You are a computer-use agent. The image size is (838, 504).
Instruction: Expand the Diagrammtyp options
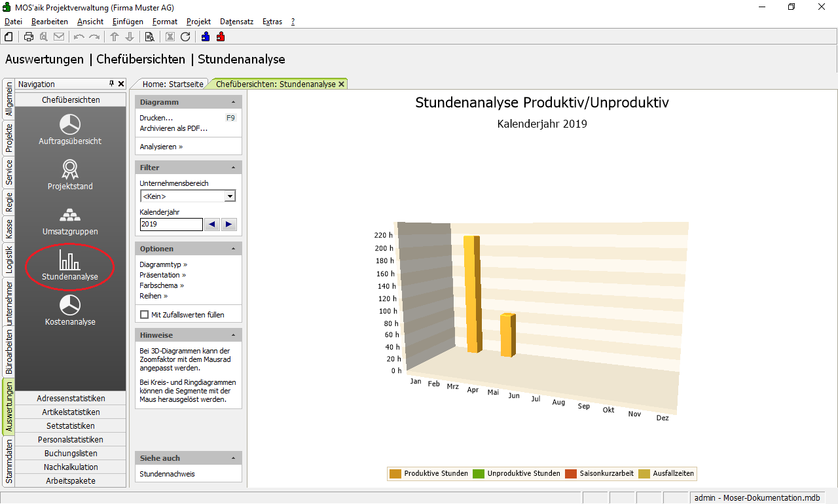[x=163, y=264]
